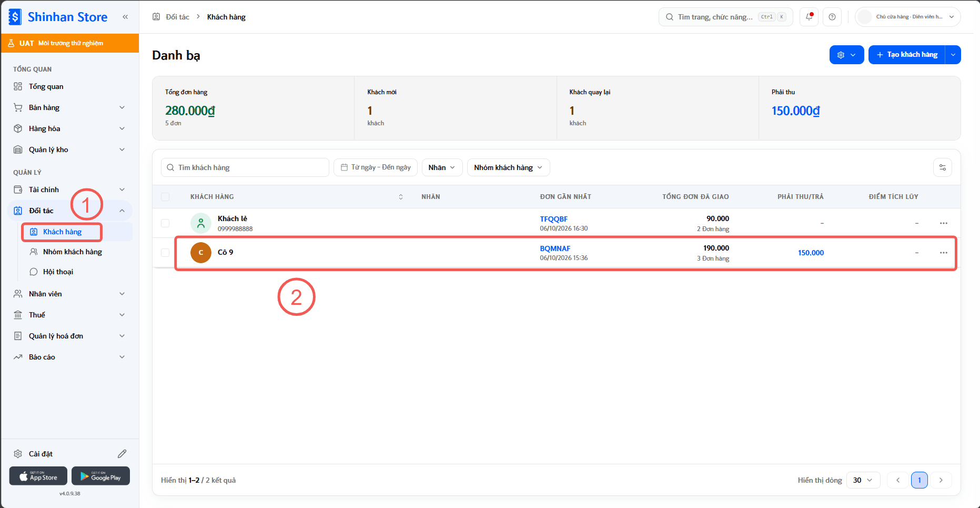Screen dimensions: 980x508
Task: Open the notifications bell
Action: pos(809,17)
